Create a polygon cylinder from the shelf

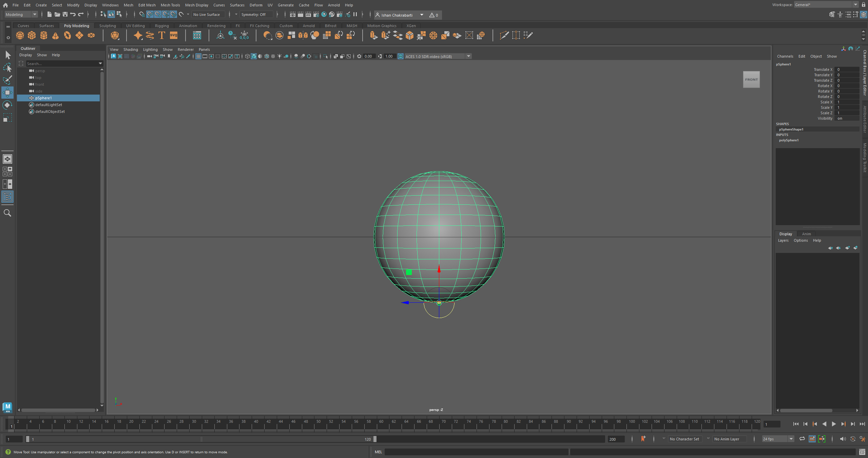click(x=44, y=35)
